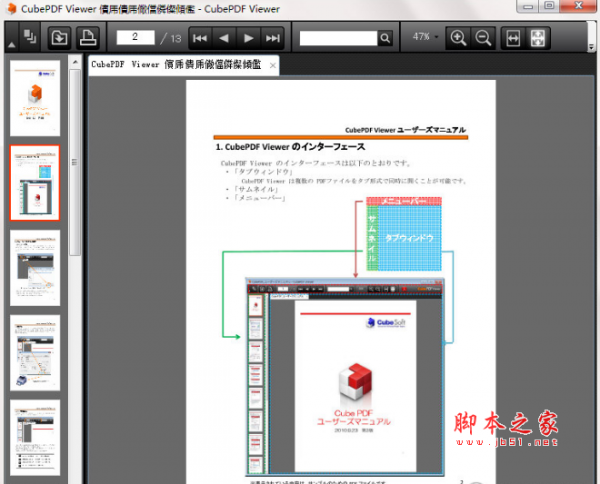Select the third page thumbnail
The height and width of the screenshot is (484, 600).
pos(35,268)
